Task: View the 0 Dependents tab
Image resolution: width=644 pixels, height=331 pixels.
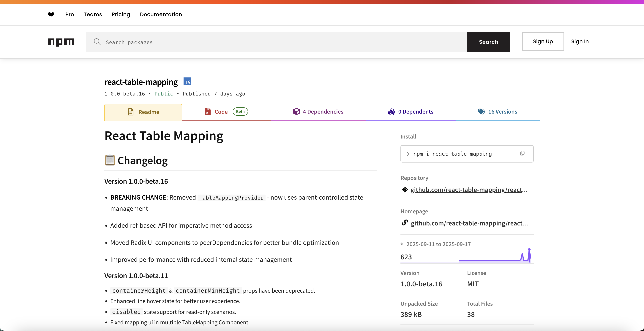Action: pos(411,112)
